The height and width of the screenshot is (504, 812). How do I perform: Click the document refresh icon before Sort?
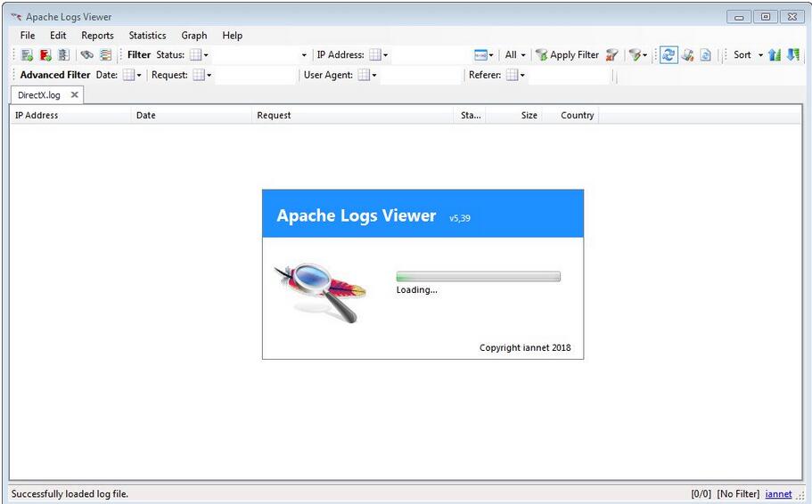click(705, 55)
